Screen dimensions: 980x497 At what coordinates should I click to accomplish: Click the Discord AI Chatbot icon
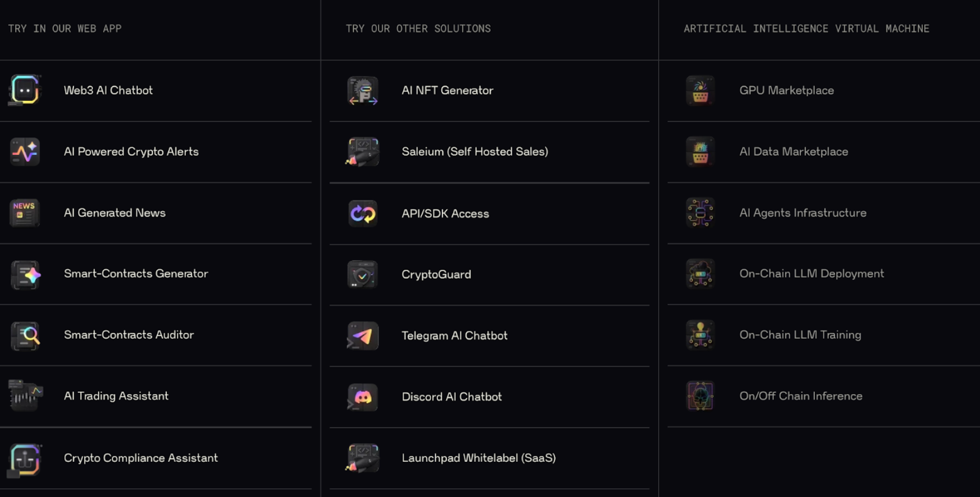(363, 397)
